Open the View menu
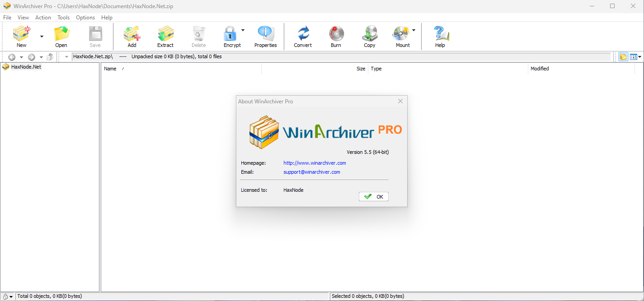 coord(23,18)
